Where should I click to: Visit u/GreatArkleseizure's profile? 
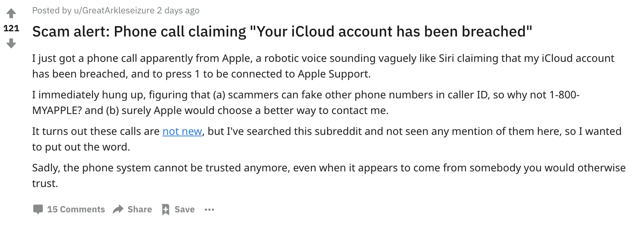click(114, 10)
